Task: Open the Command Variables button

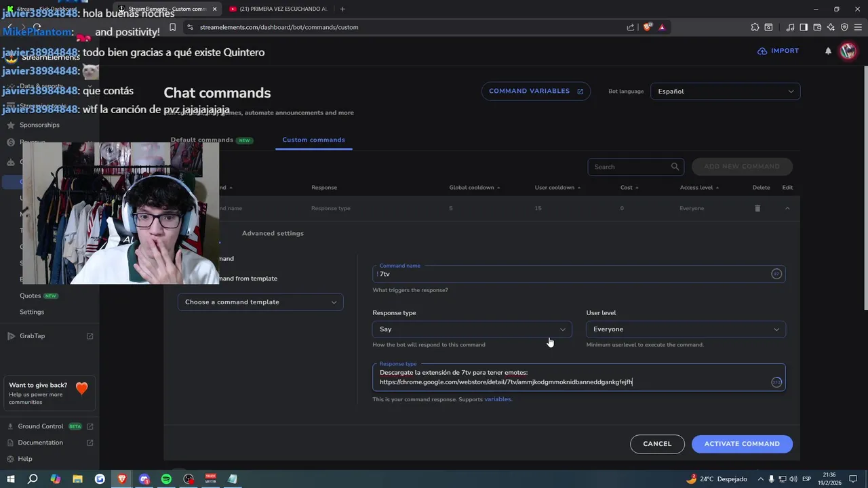Action: (536, 91)
